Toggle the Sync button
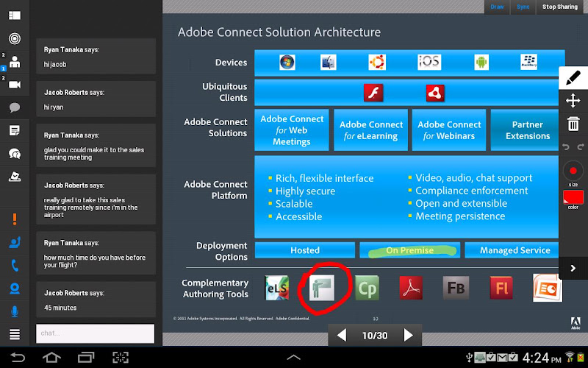Image resolution: width=588 pixels, height=368 pixels. [x=523, y=7]
